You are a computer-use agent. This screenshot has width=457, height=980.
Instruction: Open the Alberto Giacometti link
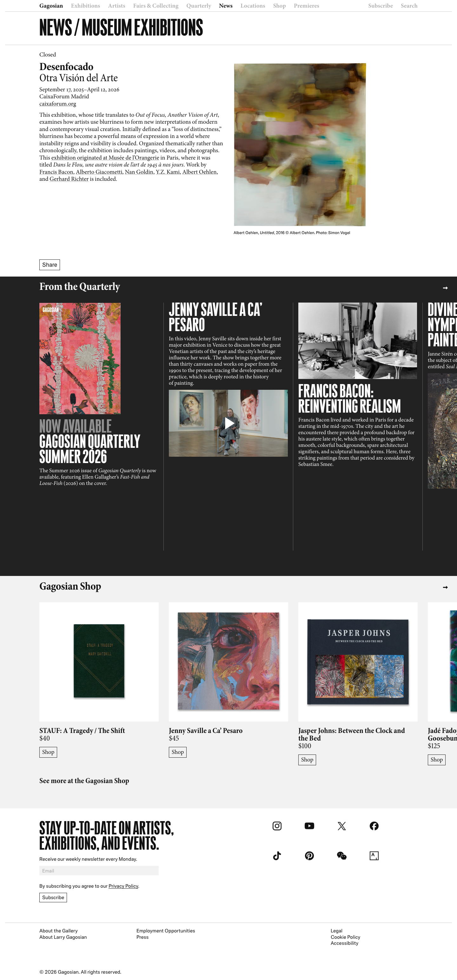(x=99, y=172)
